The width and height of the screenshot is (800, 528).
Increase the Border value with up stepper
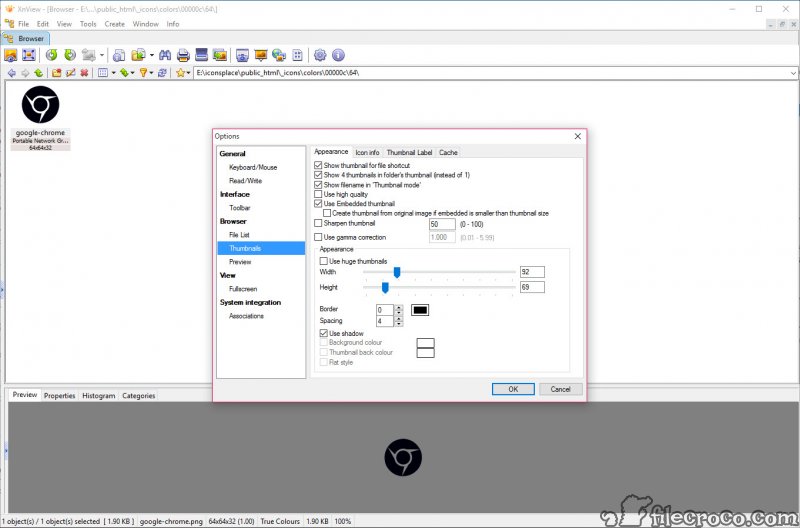point(398,307)
